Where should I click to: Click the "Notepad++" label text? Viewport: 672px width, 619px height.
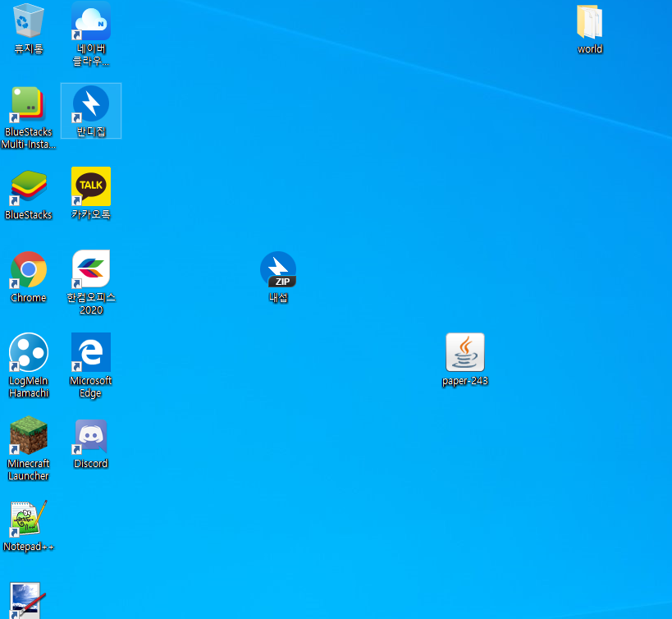click(28, 547)
